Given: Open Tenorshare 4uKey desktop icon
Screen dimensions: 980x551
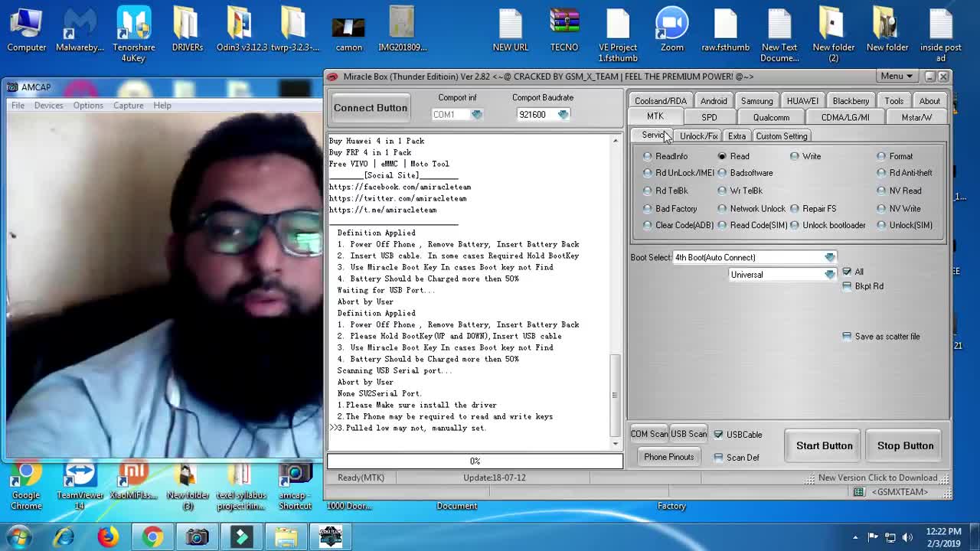Looking at the screenshot, I should point(134,34).
